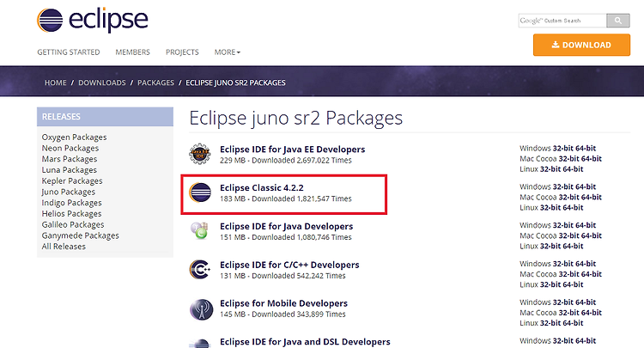Expand the MORE dropdown menu
The image size is (644, 348).
pyautogui.click(x=228, y=52)
